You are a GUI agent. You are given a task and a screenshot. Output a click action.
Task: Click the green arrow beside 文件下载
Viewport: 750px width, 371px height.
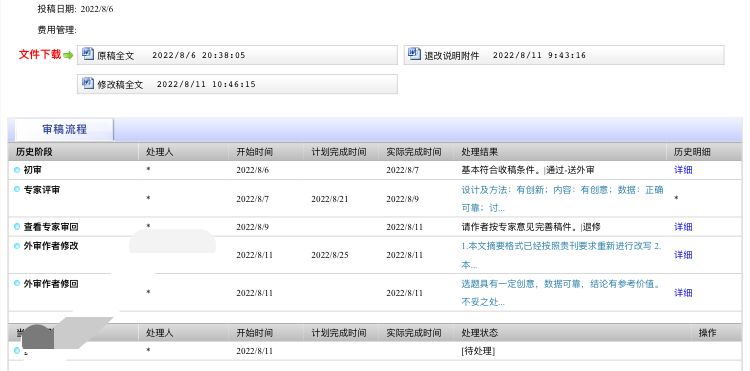68,55
